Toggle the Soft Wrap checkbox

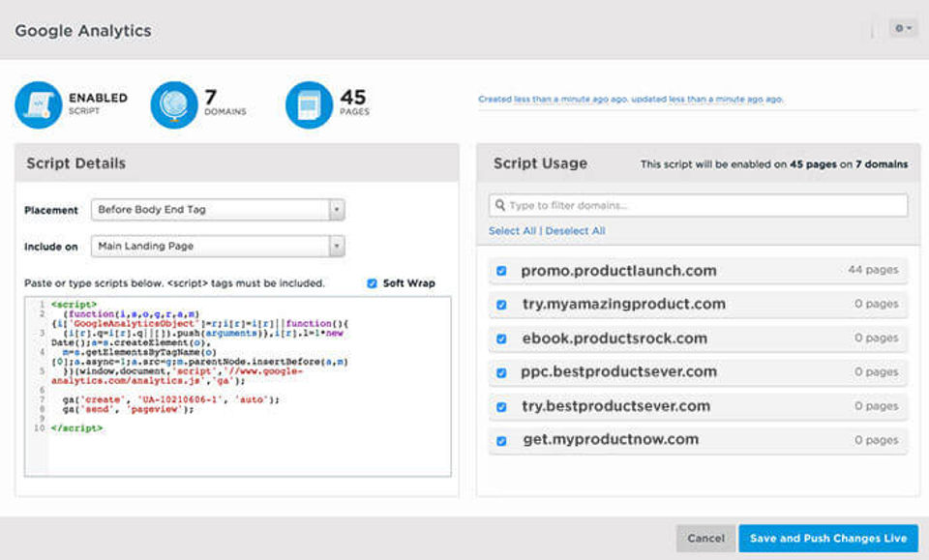(x=372, y=283)
